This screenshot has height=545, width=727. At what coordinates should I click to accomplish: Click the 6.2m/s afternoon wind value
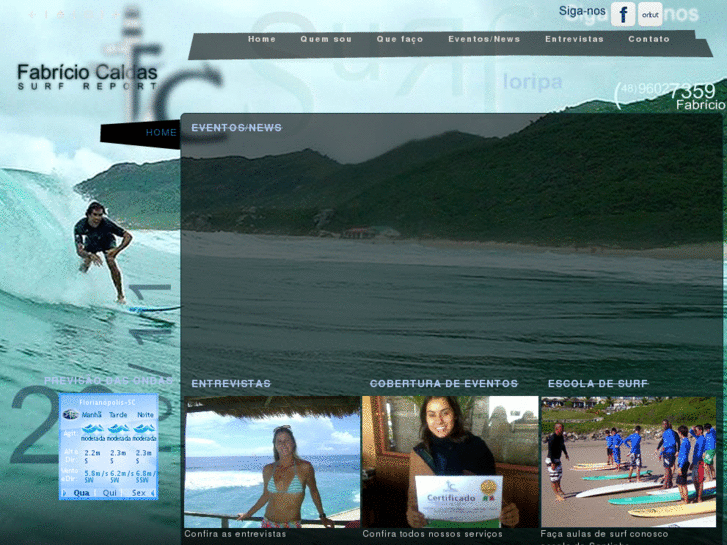pyautogui.click(x=122, y=474)
